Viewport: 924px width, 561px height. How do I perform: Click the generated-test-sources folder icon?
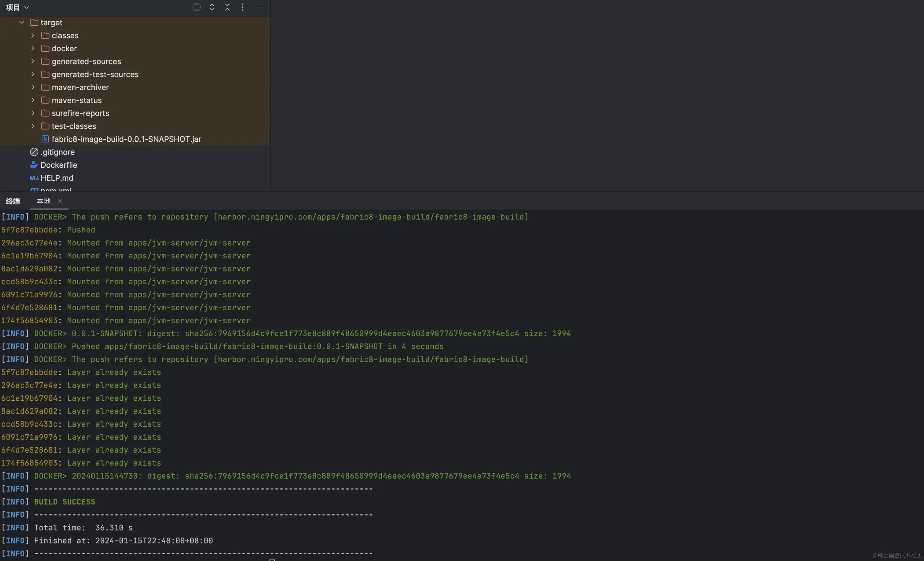pyautogui.click(x=45, y=74)
